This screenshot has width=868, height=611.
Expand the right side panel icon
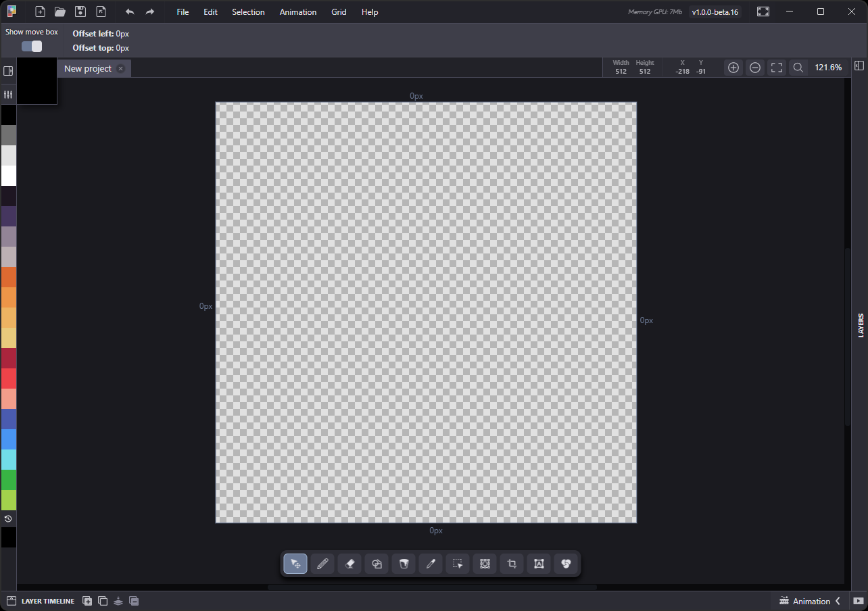859,66
